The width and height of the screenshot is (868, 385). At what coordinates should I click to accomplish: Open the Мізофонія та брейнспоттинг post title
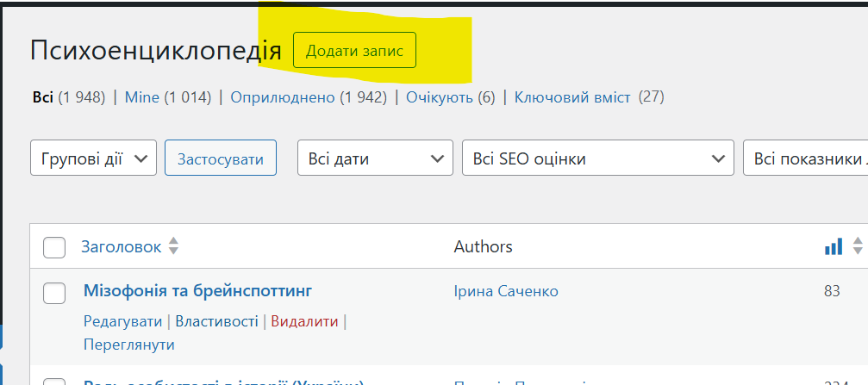[x=197, y=290]
